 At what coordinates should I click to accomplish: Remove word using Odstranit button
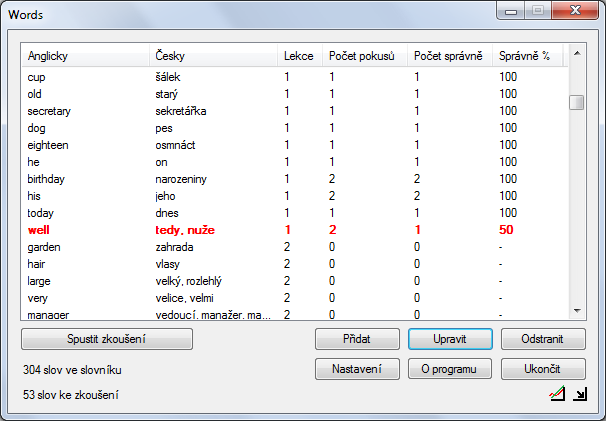tap(543, 339)
